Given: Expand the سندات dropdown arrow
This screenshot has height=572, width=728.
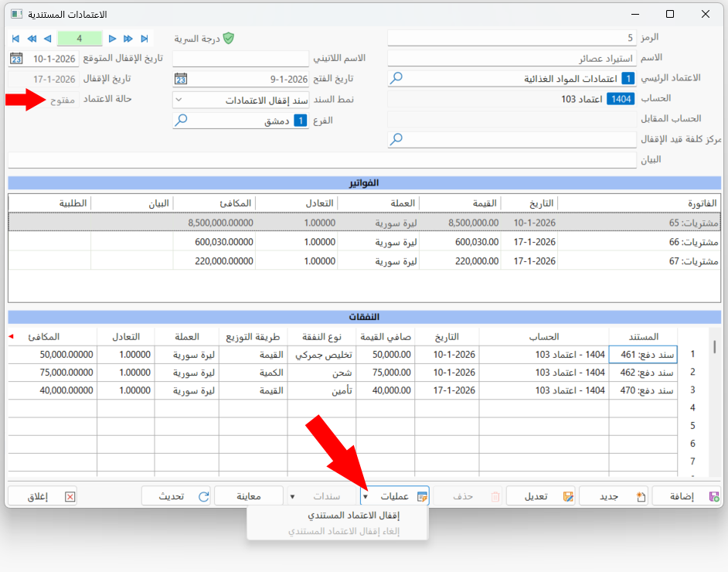Looking at the screenshot, I should [x=292, y=497].
